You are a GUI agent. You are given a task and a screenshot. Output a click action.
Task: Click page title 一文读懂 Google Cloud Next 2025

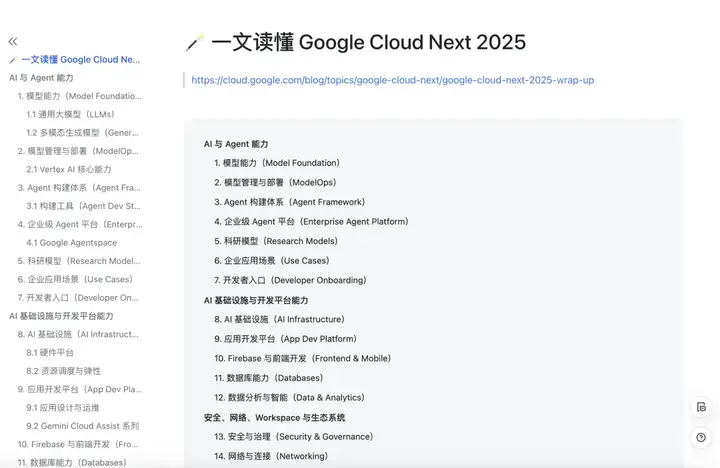pyautogui.click(x=368, y=42)
